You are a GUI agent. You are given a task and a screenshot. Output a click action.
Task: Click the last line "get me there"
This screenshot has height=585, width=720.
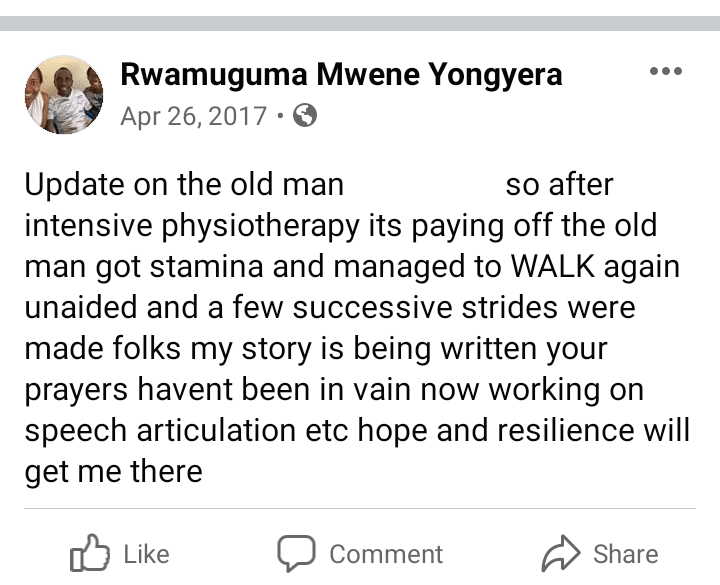(x=113, y=471)
